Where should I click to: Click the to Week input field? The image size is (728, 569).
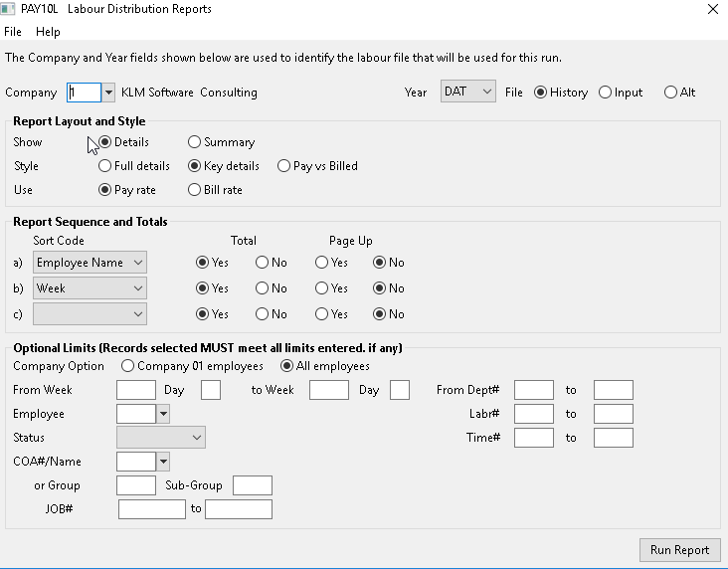tap(329, 390)
